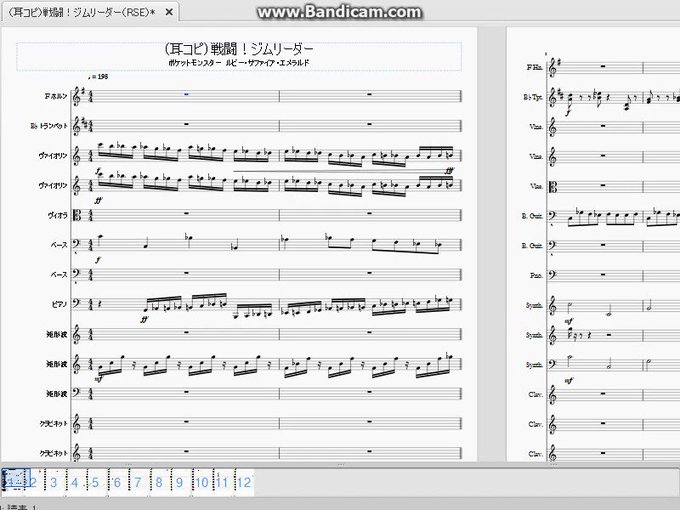Select the B♭ Tpt. label on second page

(x=533, y=97)
